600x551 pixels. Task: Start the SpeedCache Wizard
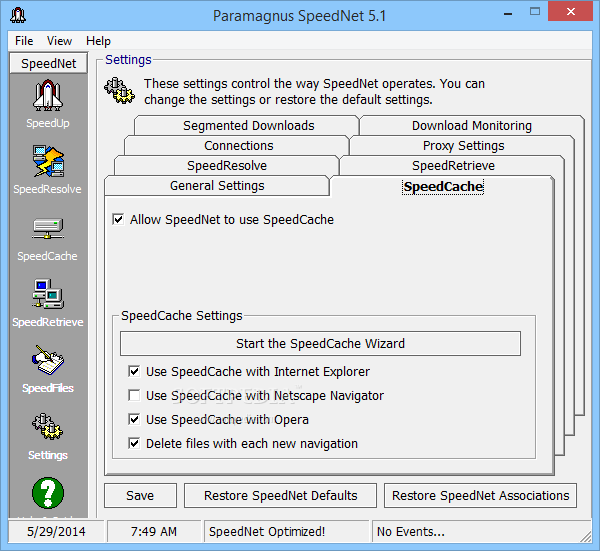click(x=320, y=344)
